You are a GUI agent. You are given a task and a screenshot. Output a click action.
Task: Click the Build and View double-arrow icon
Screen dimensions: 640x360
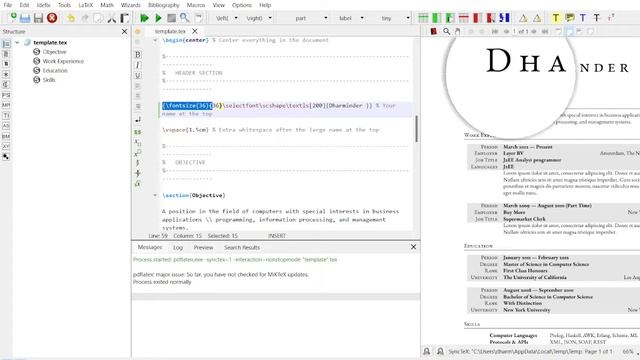click(144, 18)
